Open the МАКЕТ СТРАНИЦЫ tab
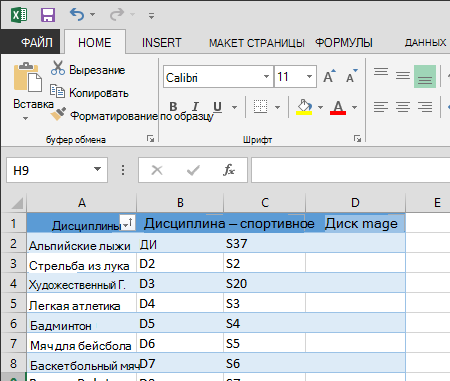 (x=257, y=43)
